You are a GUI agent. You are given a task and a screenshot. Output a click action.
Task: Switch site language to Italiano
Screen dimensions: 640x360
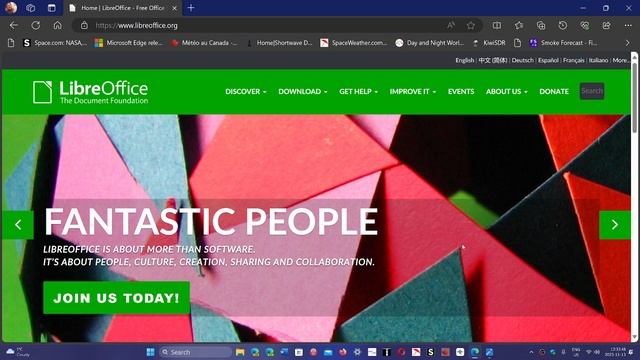pos(598,60)
